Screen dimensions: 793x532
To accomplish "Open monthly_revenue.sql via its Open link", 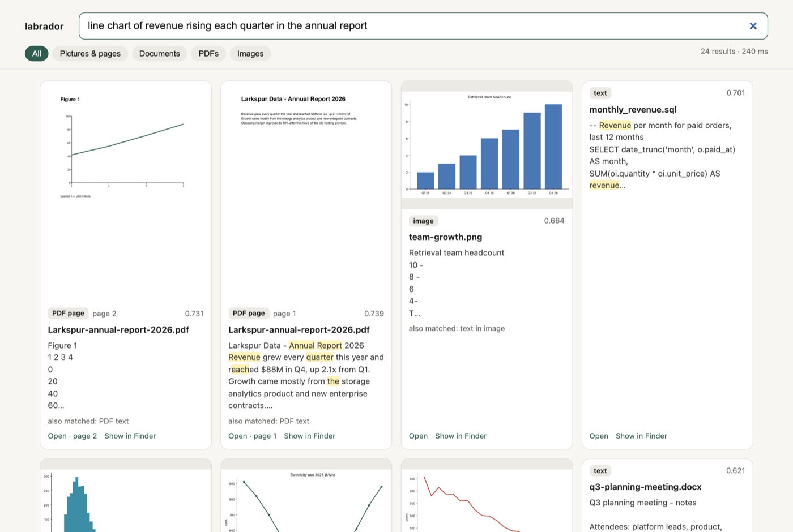I will point(599,436).
